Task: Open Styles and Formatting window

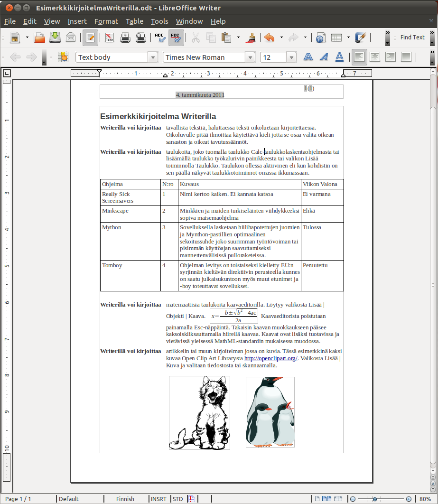Action: 63,57
